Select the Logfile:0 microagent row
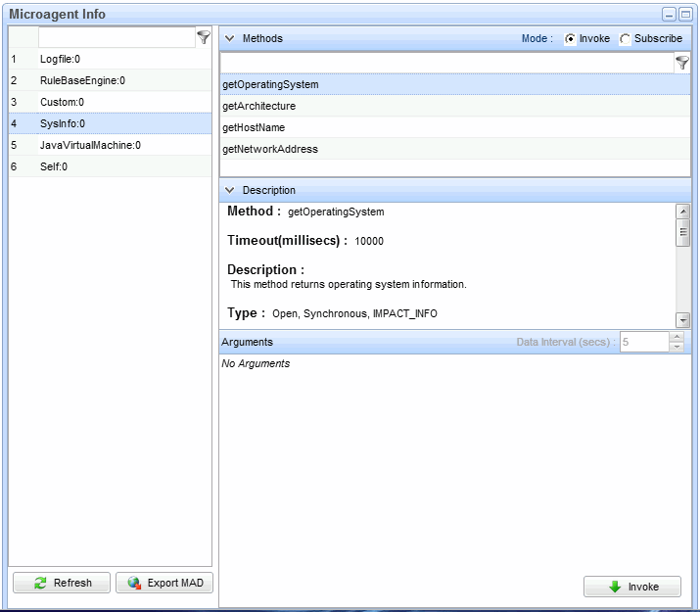This screenshot has width=700, height=612. pyautogui.click(x=110, y=59)
